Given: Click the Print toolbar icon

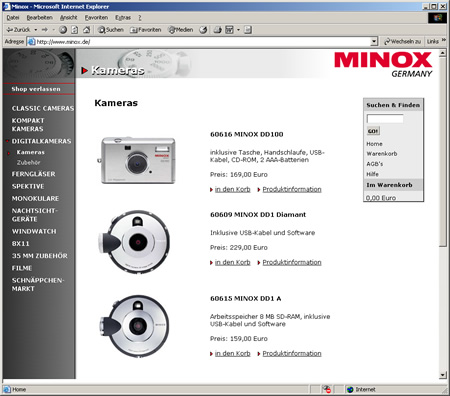Looking at the screenshot, I should pos(217,30).
